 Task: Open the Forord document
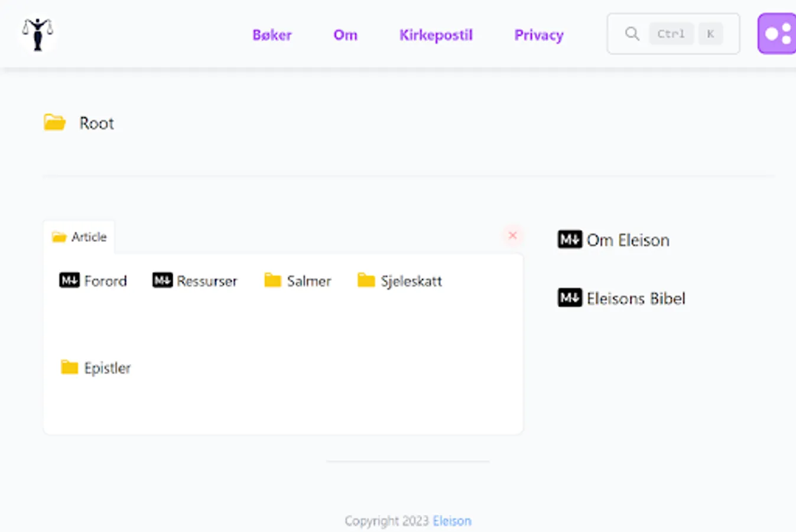105,281
